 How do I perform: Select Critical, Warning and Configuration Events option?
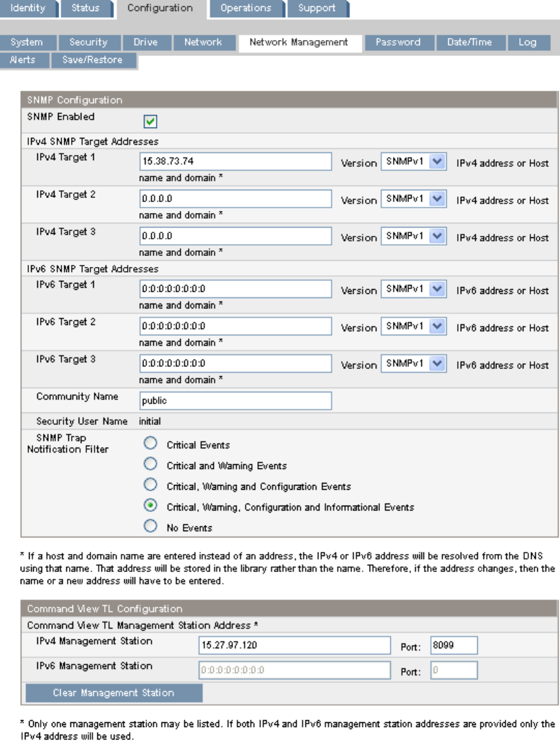pos(150,486)
